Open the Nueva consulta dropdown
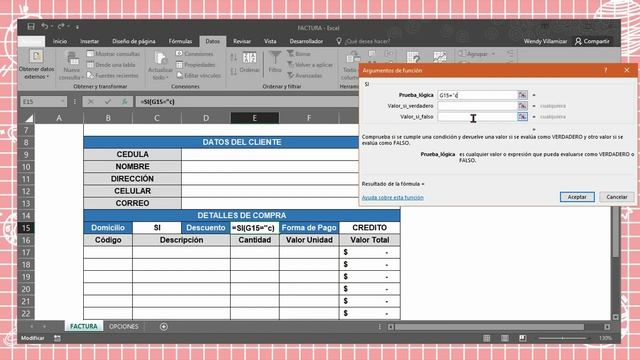This screenshot has width=640, height=360. [x=72, y=66]
